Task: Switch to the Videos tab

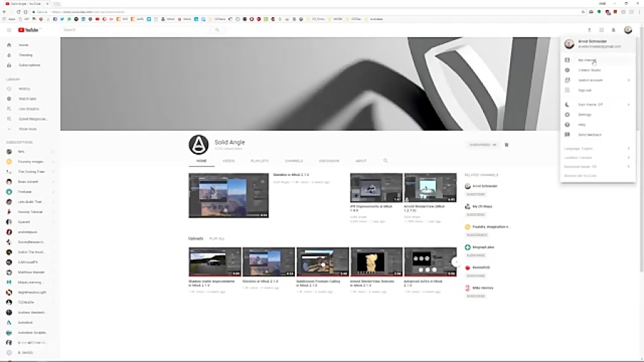Action: click(228, 161)
